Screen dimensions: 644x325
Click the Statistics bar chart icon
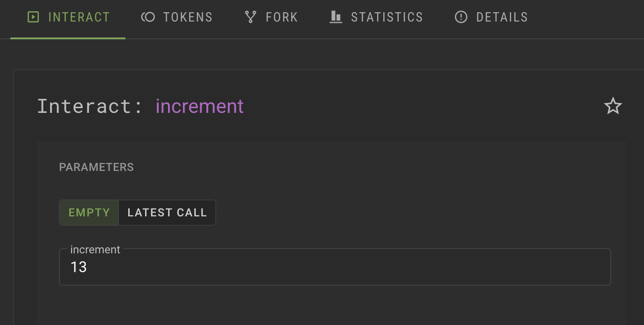(x=336, y=17)
